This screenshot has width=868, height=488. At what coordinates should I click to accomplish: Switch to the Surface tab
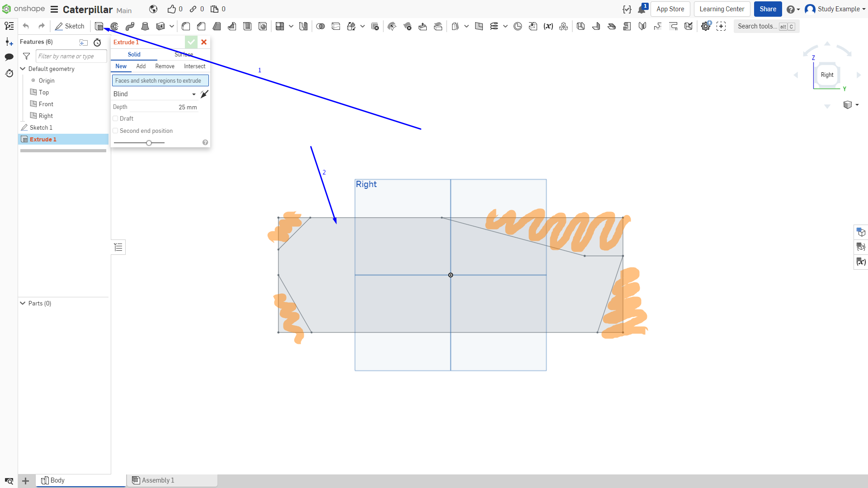coord(184,54)
